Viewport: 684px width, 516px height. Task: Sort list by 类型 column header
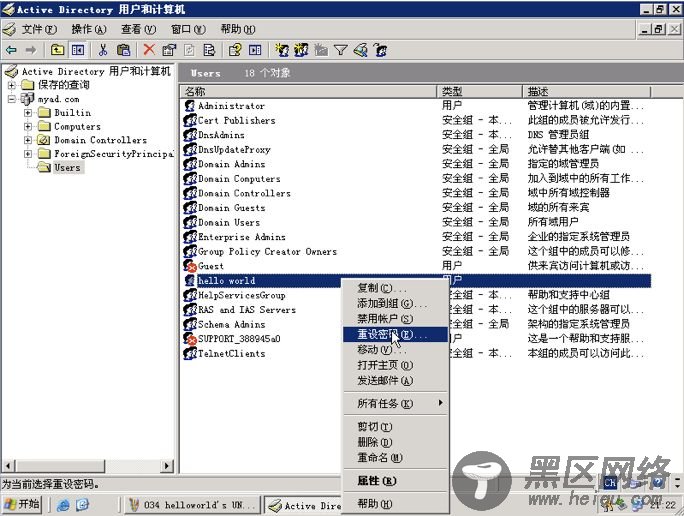479,92
